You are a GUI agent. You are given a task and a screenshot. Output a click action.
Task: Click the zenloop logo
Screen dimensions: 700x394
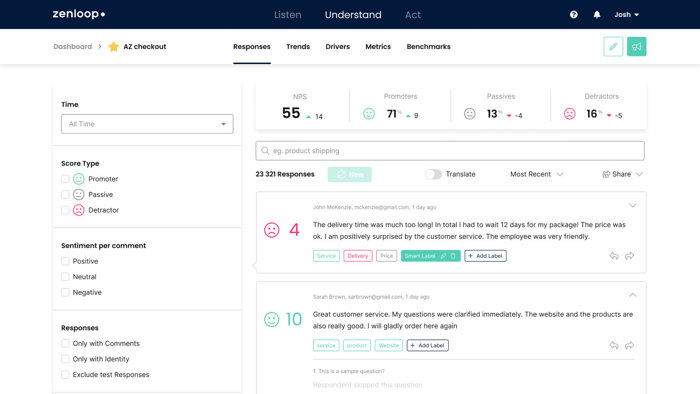79,14
